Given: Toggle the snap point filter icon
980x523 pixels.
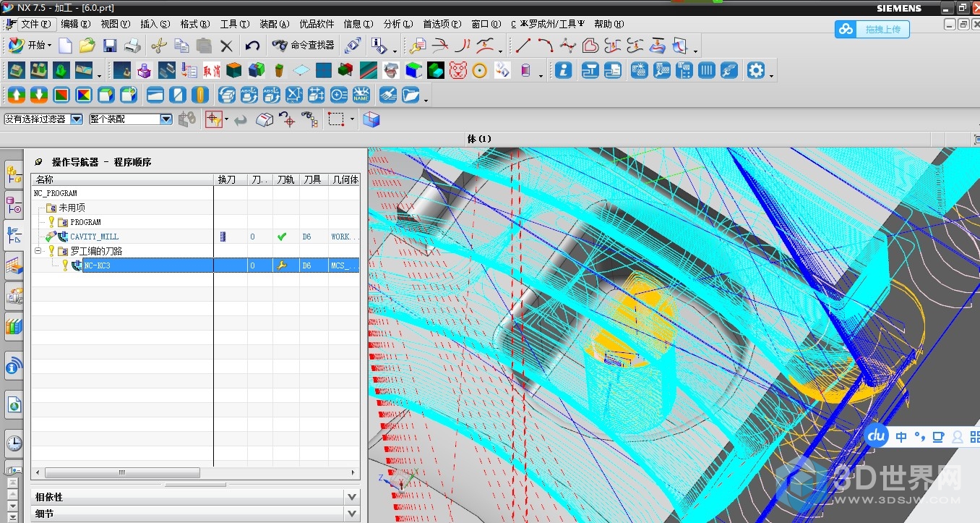Looking at the screenshot, I should (x=213, y=119).
